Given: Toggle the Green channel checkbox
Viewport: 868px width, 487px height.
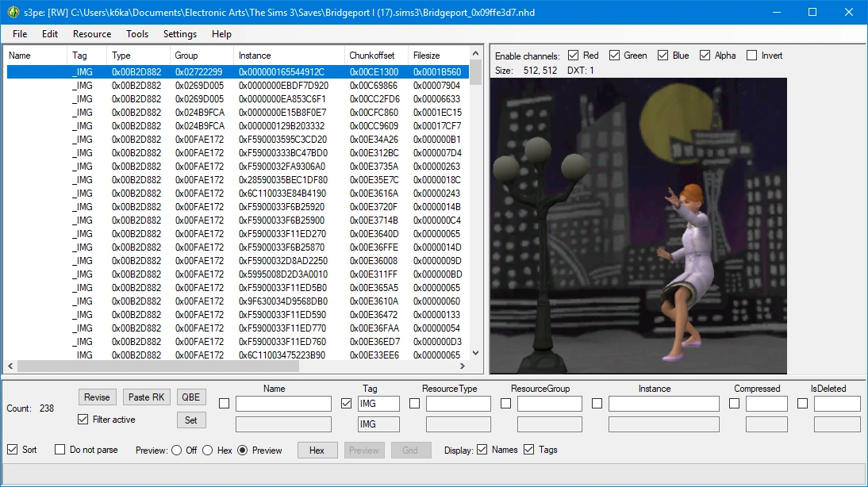Looking at the screenshot, I should click(x=614, y=56).
